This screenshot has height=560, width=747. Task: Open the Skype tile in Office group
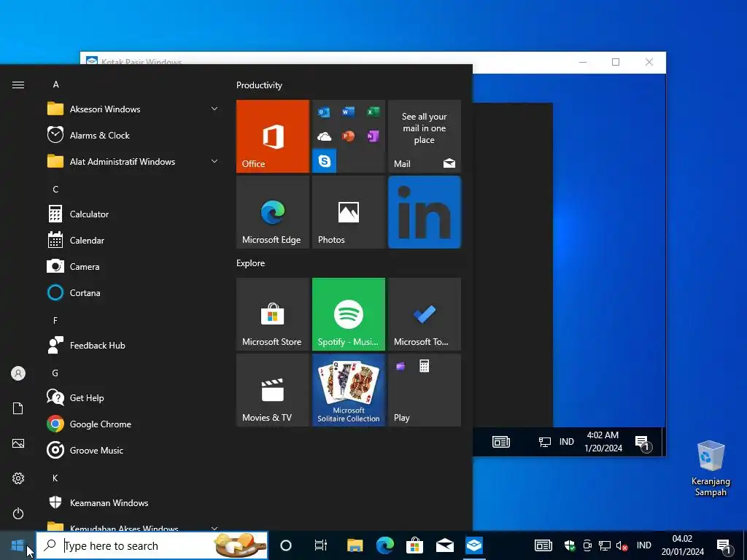[325, 161]
